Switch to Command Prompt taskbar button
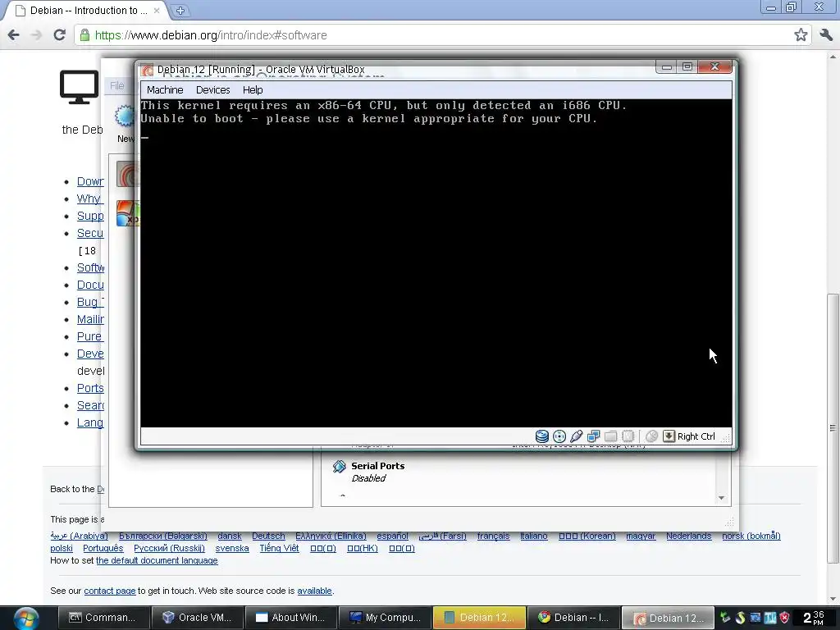 point(103,618)
